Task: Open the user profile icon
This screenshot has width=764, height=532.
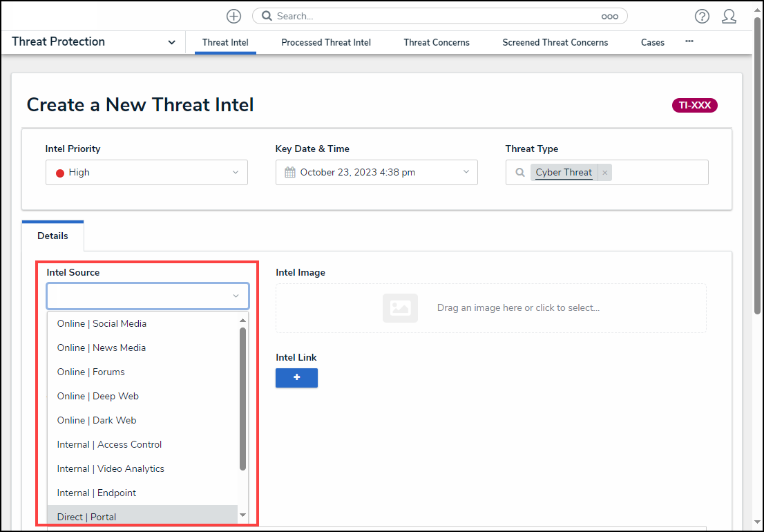Action: (x=729, y=17)
